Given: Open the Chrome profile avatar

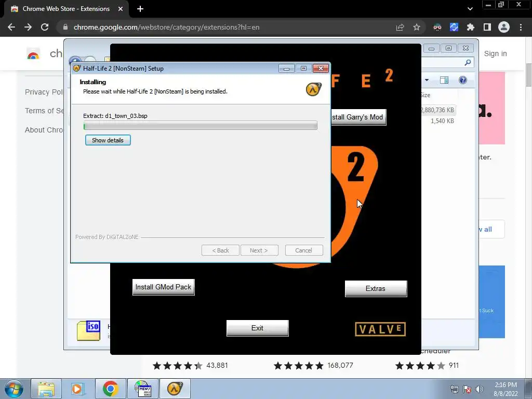Looking at the screenshot, I should [504, 27].
